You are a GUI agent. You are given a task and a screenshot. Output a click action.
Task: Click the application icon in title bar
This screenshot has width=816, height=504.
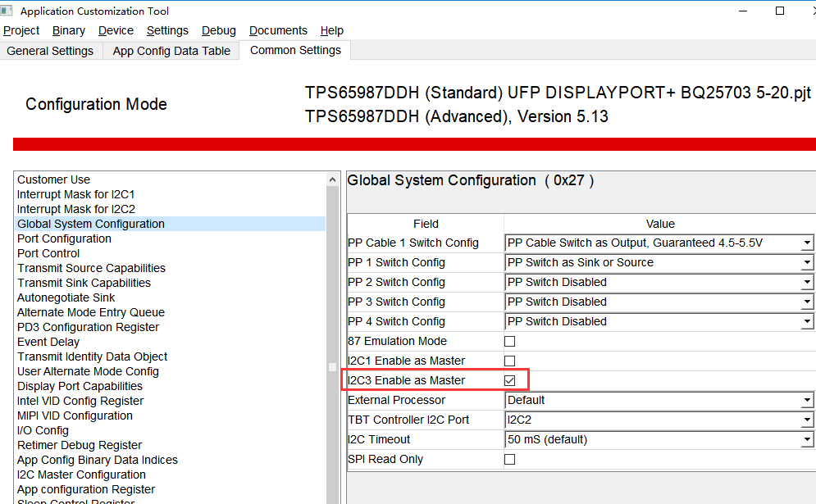click(x=7, y=11)
